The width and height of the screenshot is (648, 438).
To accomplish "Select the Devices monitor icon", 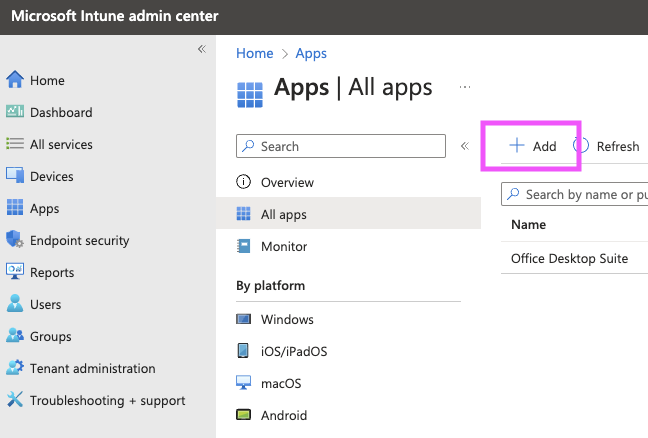I will coord(14,176).
